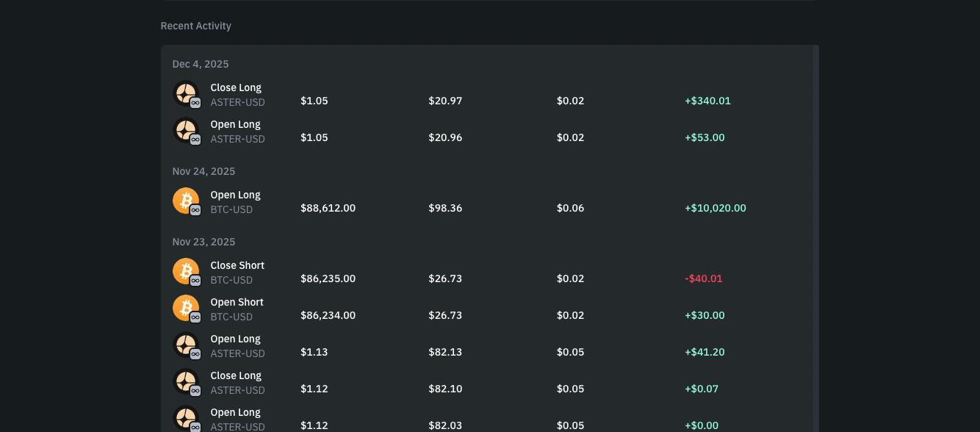Select the "Dec 4, 2025" date header
The width and height of the screenshot is (980, 432).
point(201,64)
